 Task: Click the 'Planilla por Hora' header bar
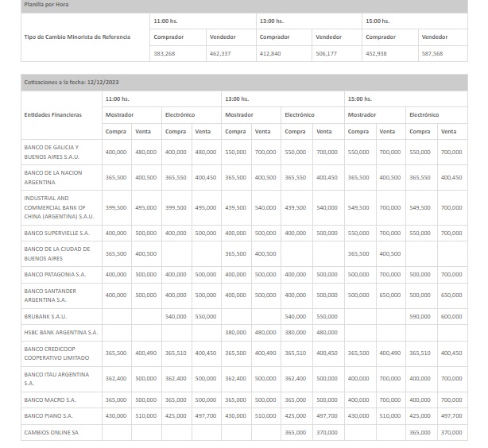click(244, 6)
